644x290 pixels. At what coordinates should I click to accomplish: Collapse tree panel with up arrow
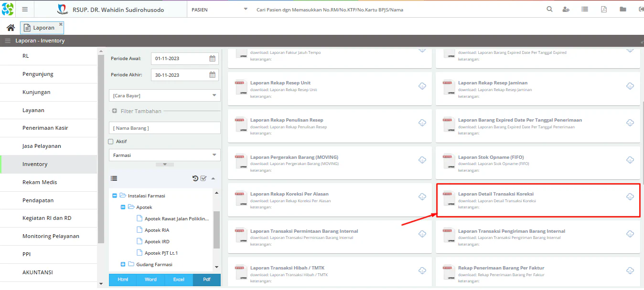[x=213, y=178]
